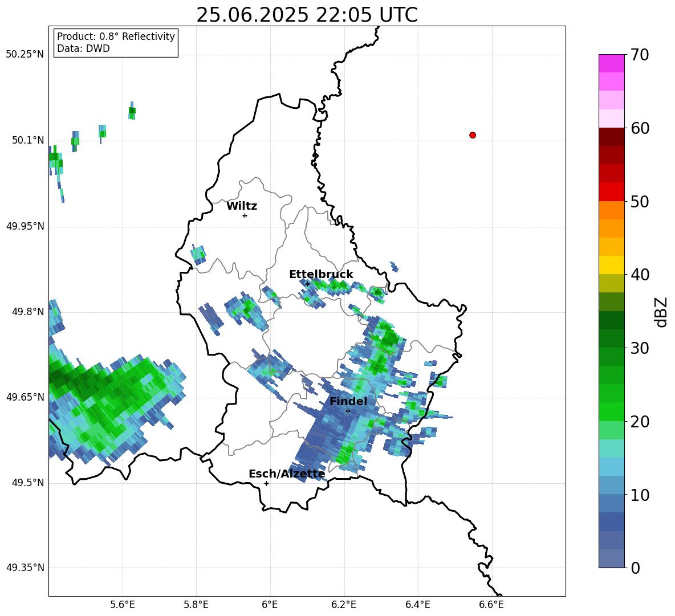
Task: Click the red dot radar site marker
Action: click(x=473, y=135)
